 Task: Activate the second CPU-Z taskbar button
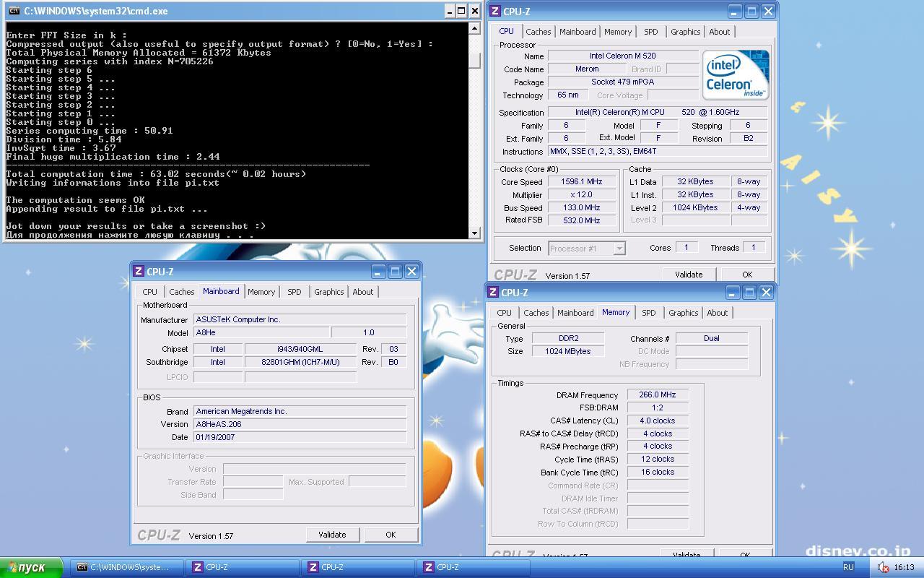(x=357, y=567)
